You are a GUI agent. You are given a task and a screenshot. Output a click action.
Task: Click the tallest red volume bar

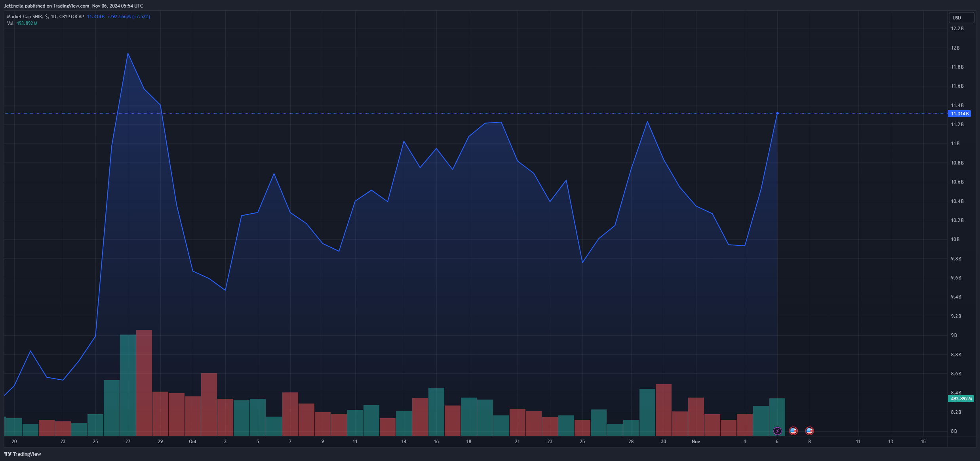tap(144, 383)
